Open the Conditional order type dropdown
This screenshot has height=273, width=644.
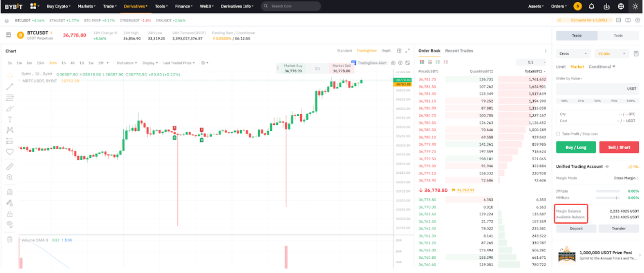602,67
